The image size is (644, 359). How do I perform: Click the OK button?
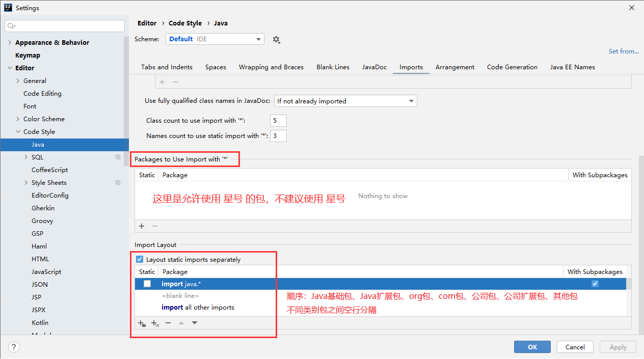[532, 347]
